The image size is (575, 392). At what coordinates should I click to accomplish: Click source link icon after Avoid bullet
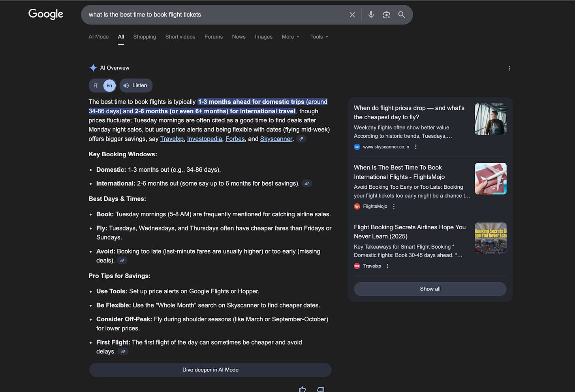(122, 261)
